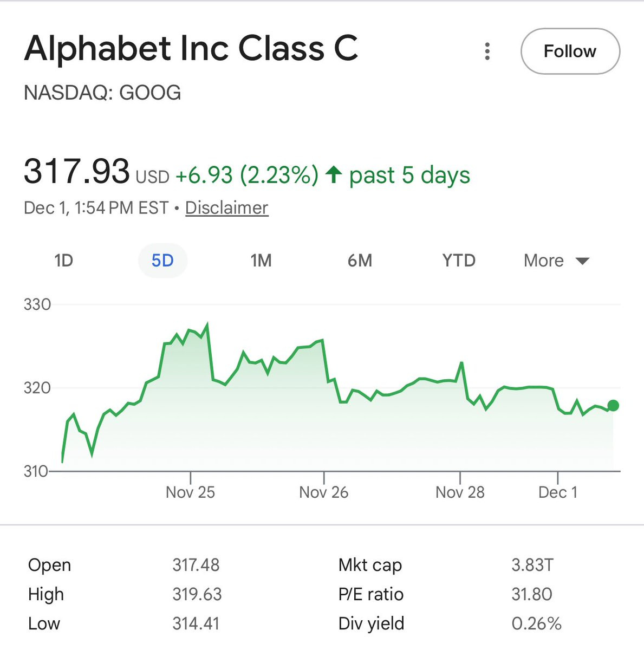
Task: Follow Alphabet Inc Class C stock
Action: coord(570,51)
